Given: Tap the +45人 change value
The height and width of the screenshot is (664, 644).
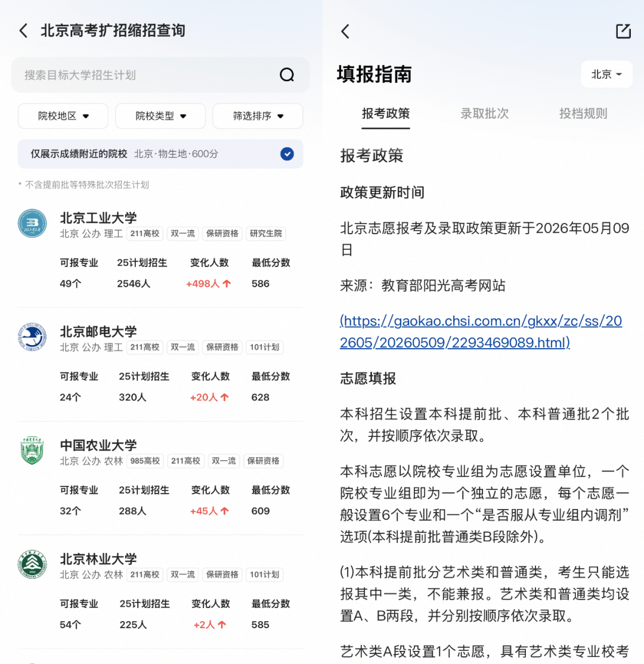Looking at the screenshot, I should point(209,511).
